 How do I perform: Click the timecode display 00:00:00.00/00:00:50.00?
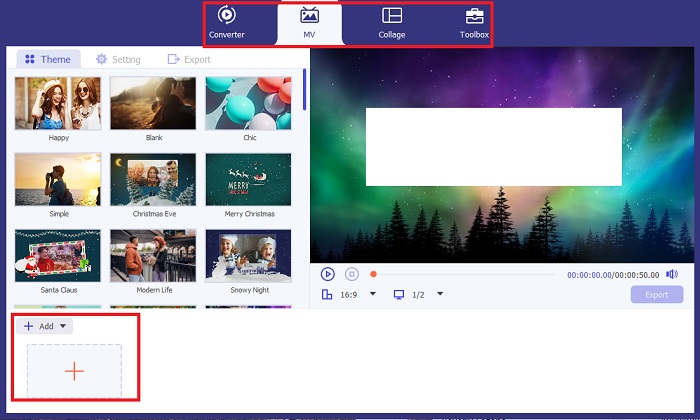[x=613, y=275]
